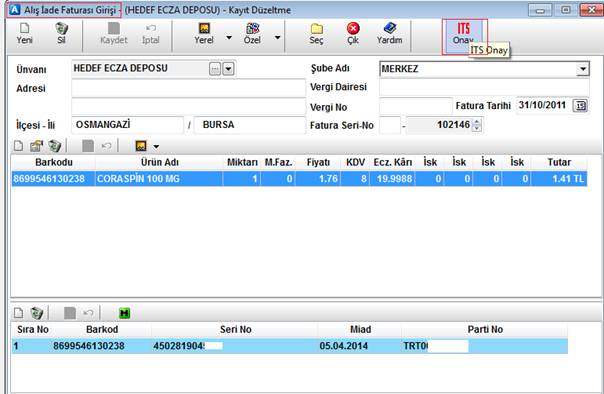Click the product grid save icon
604x394 pixels.
coord(88,146)
